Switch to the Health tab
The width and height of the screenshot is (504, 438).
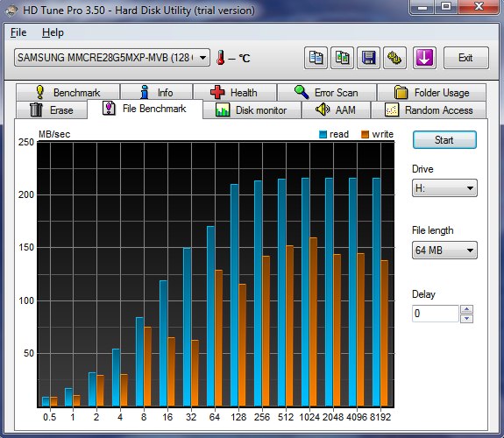click(235, 93)
